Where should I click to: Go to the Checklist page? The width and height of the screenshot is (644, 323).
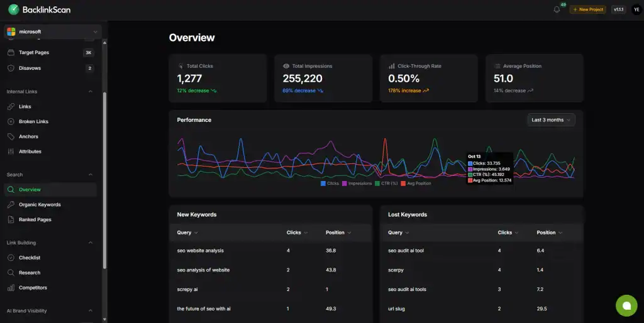coord(30,258)
